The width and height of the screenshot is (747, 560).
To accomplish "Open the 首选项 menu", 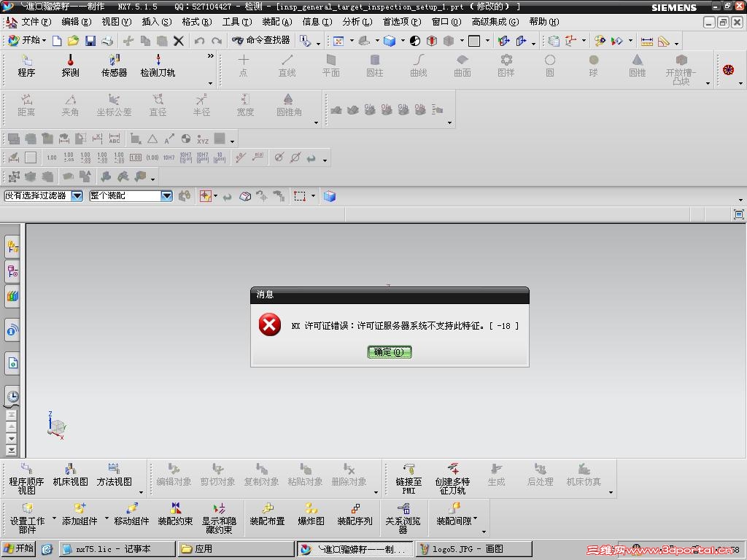I will pyautogui.click(x=402, y=22).
